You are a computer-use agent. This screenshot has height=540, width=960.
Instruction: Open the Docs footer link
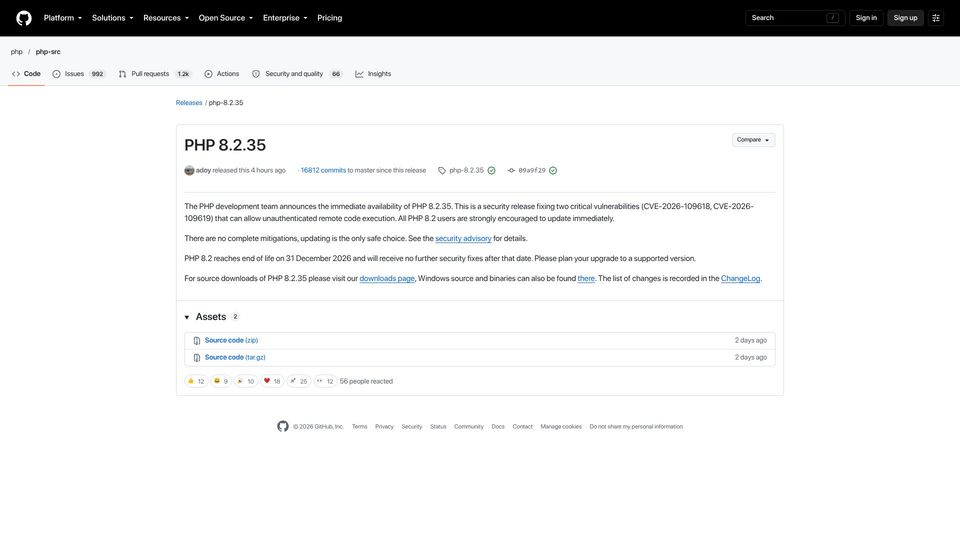(x=498, y=427)
